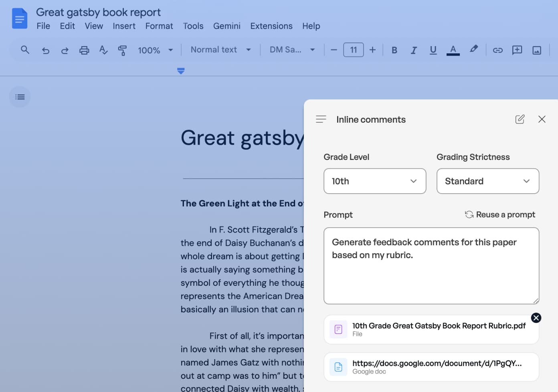The image size is (558, 392).
Task: Click the Great gatsby heading in the document
Action: [x=242, y=138]
